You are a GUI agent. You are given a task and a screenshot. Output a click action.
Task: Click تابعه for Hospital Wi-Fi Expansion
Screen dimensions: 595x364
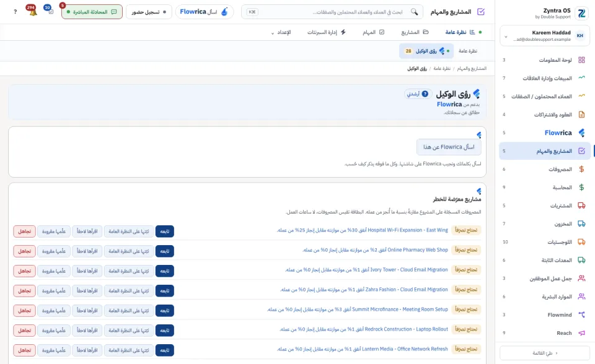click(x=165, y=232)
